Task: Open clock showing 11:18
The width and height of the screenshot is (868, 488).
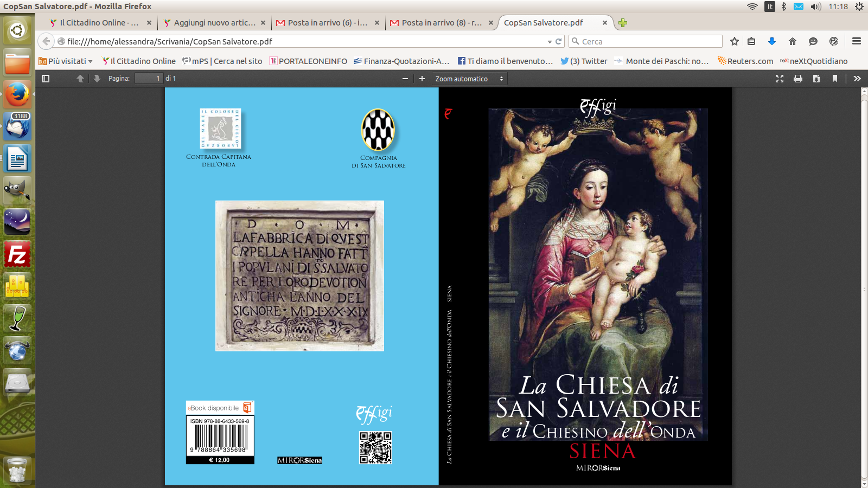Action: point(838,7)
